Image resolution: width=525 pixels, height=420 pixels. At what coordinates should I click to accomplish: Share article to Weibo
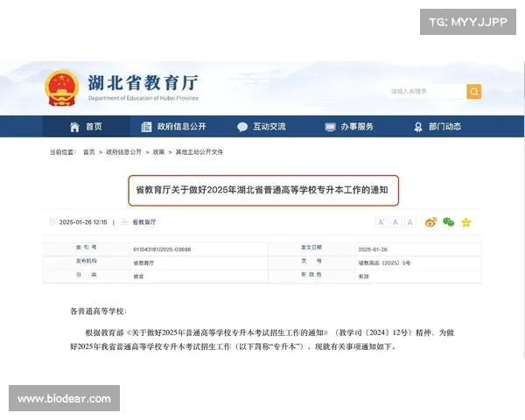430,222
